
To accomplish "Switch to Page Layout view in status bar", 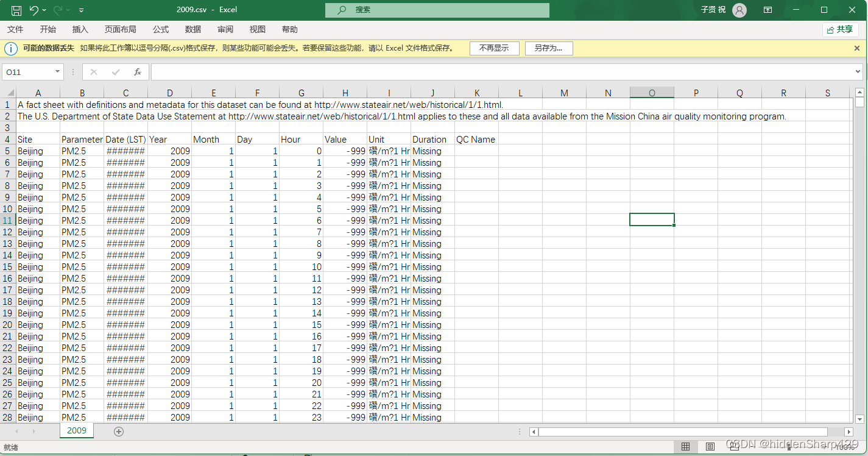I will click(x=710, y=447).
